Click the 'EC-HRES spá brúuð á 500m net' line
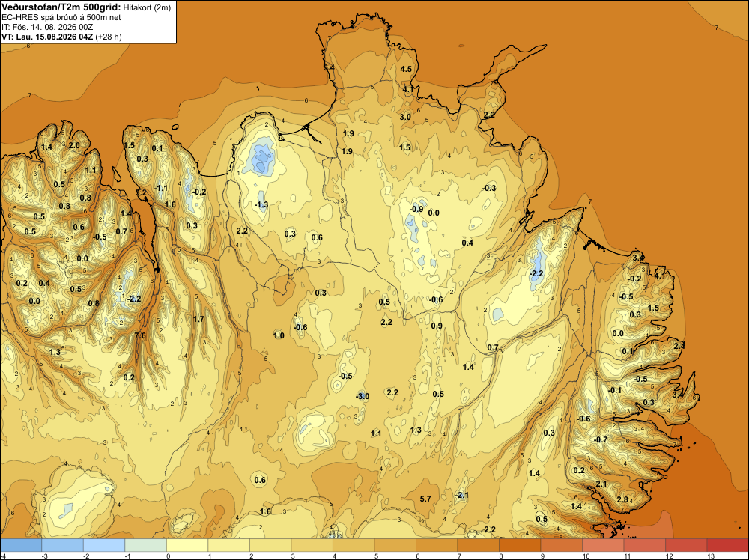This screenshot has width=749, height=560. pos(61,17)
